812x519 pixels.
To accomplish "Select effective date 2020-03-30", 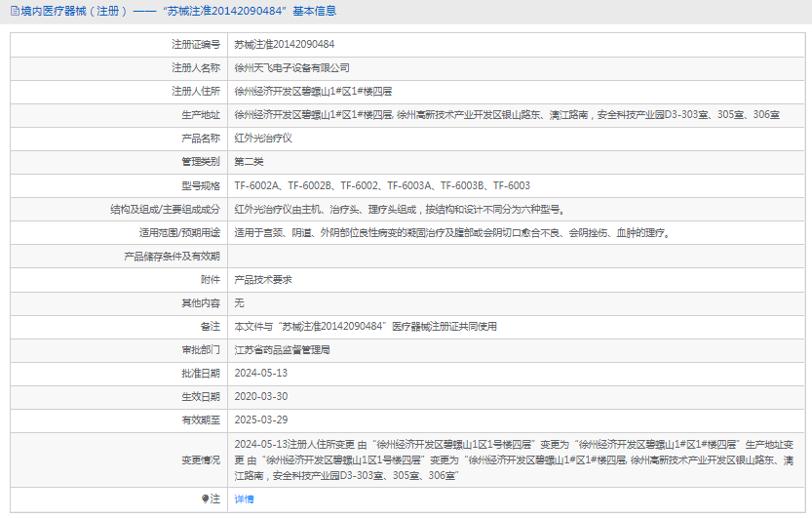I will (x=261, y=397).
